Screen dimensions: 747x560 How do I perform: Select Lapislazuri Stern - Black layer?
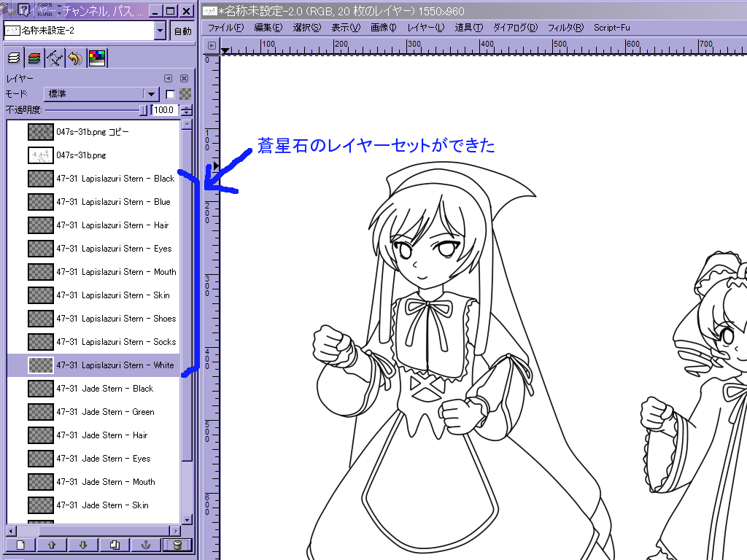tap(93, 179)
